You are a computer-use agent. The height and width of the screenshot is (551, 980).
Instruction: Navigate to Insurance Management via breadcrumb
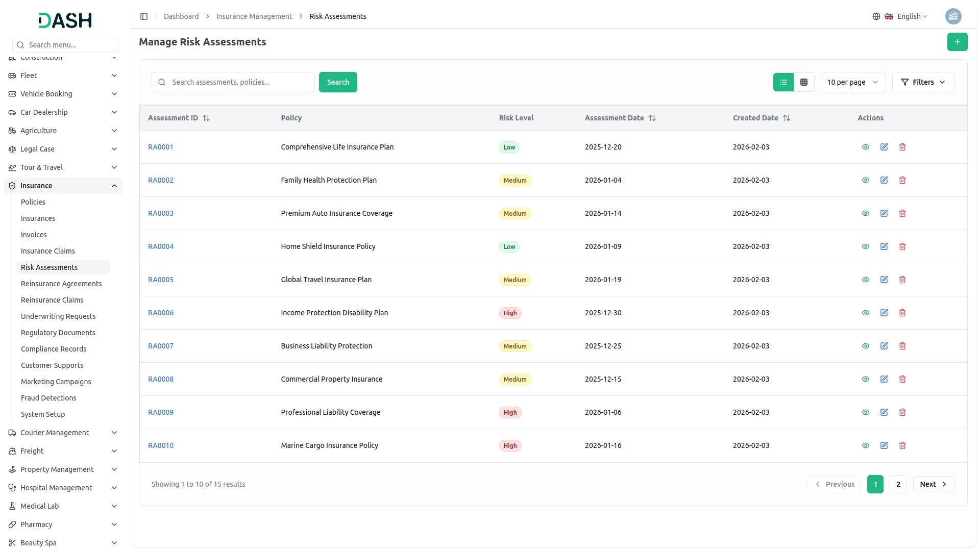(x=254, y=16)
